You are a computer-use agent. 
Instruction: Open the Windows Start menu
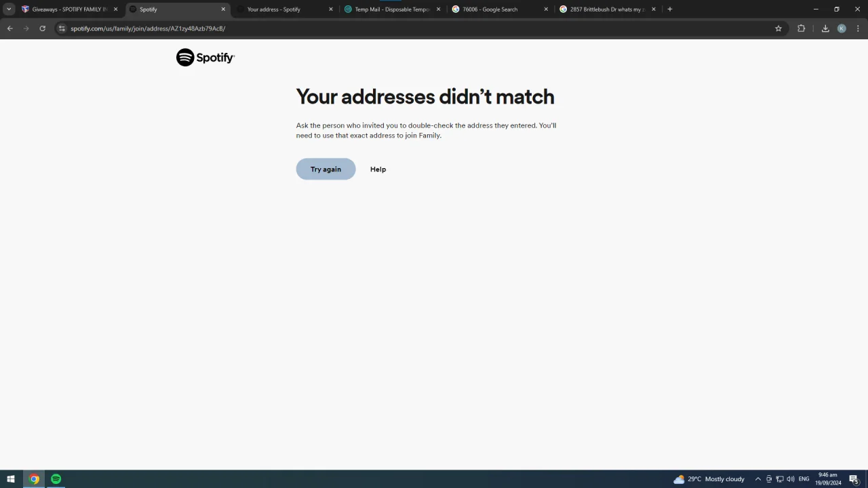tap(11, 479)
